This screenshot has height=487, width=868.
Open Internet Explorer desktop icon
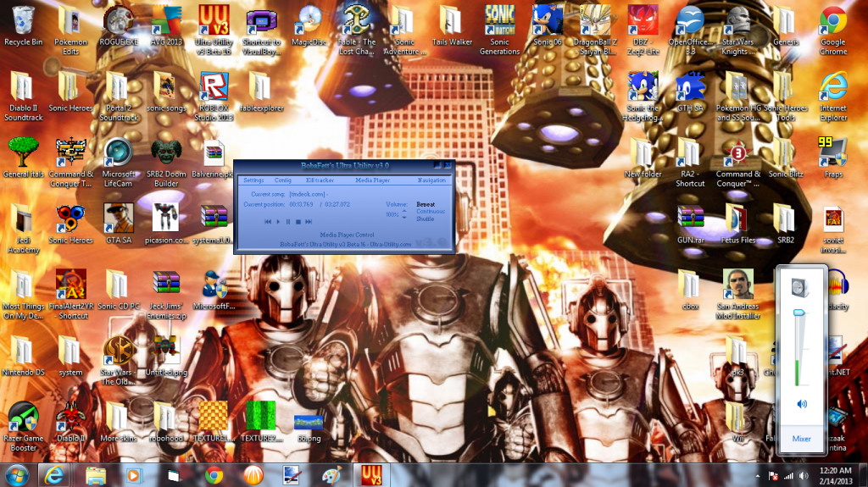click(833, 97)
